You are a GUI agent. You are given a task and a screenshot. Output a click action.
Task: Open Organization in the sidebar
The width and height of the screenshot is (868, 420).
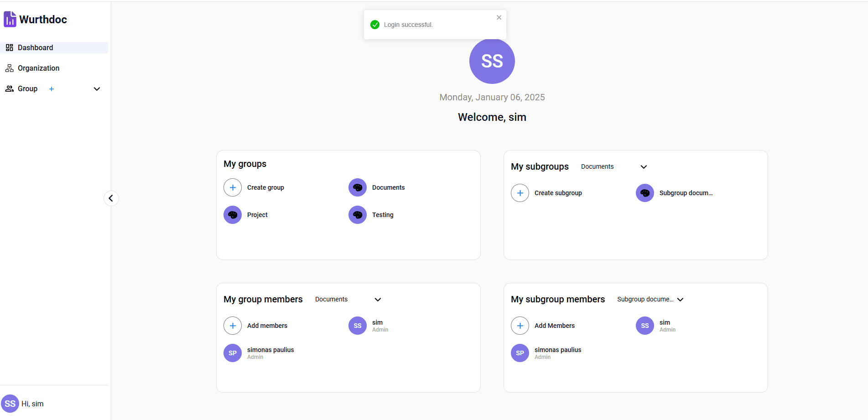[x=38, y=68]
